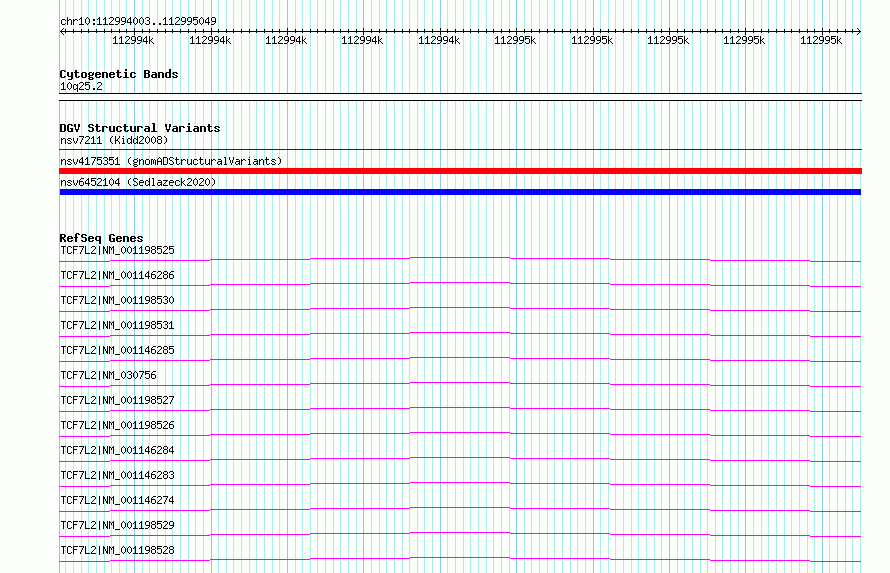
Task: Open variant nsv6452104 (Sedlazeck2020) label
Action: (138, 182)
